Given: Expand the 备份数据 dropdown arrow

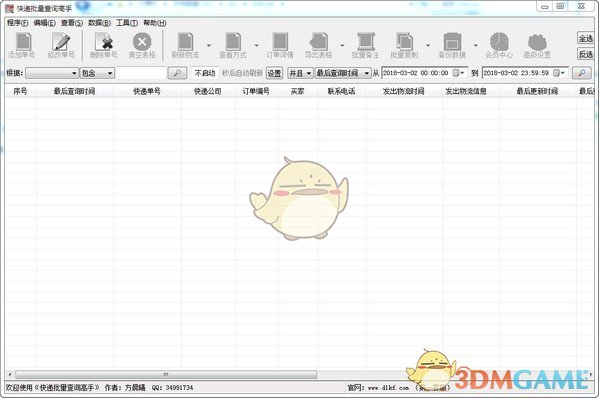Looking at the screenshot, I should point(476,45).
